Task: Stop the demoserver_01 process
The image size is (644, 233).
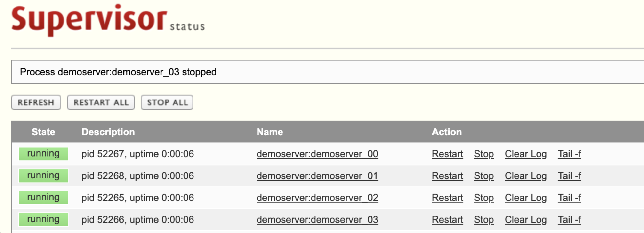Action: (484, 176)
